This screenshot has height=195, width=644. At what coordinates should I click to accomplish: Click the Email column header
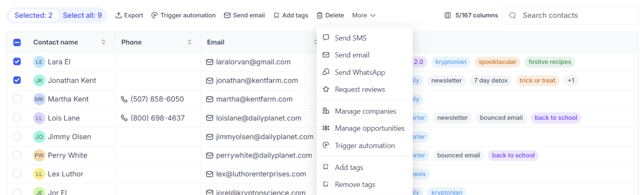pyautogui.click(x=216, y=42)
